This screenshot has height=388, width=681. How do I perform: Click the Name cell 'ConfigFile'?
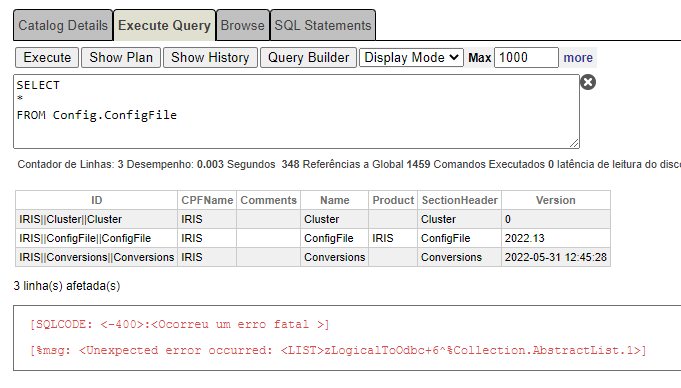pos(334,238)
